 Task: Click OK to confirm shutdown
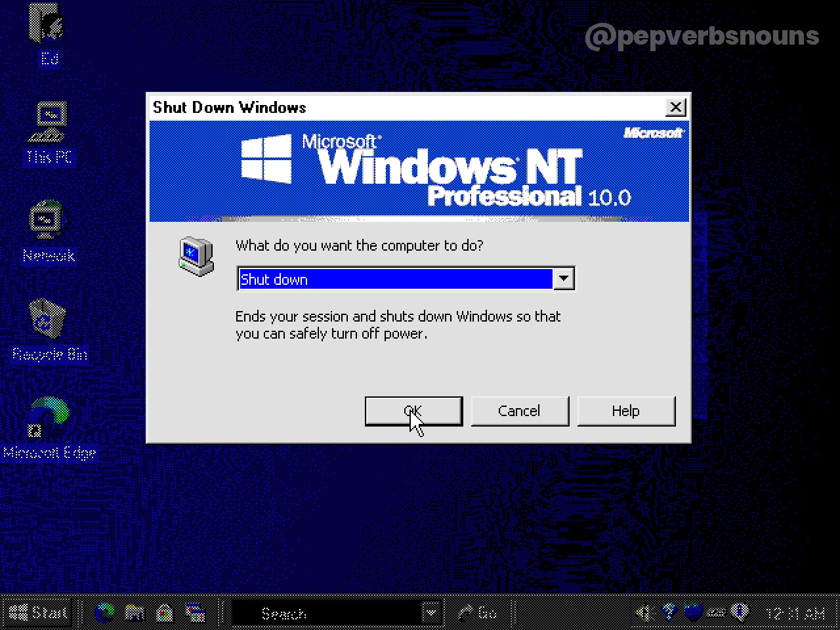(413, 411)
